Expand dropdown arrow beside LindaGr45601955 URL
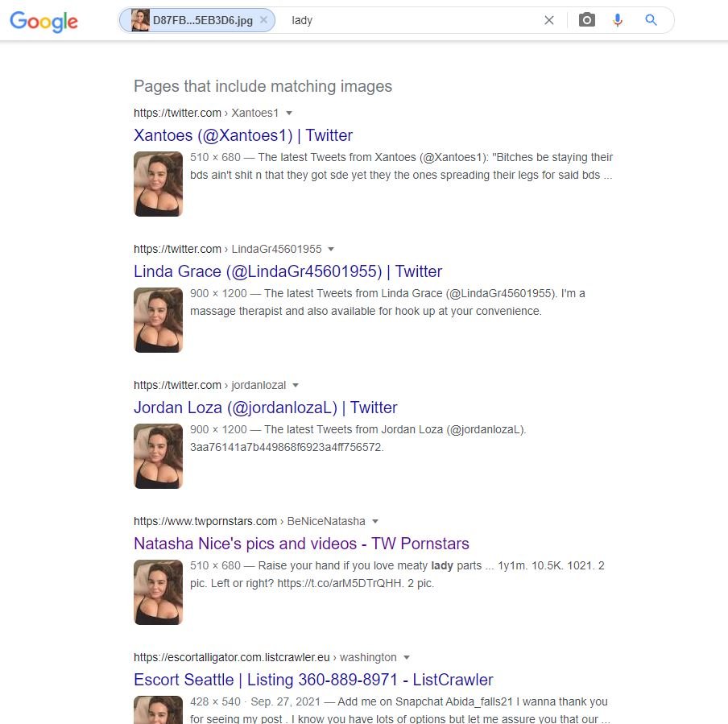Image resolution: width=728 pixels, height=724 pixels. pyautogui.click(x=330, y=249)
